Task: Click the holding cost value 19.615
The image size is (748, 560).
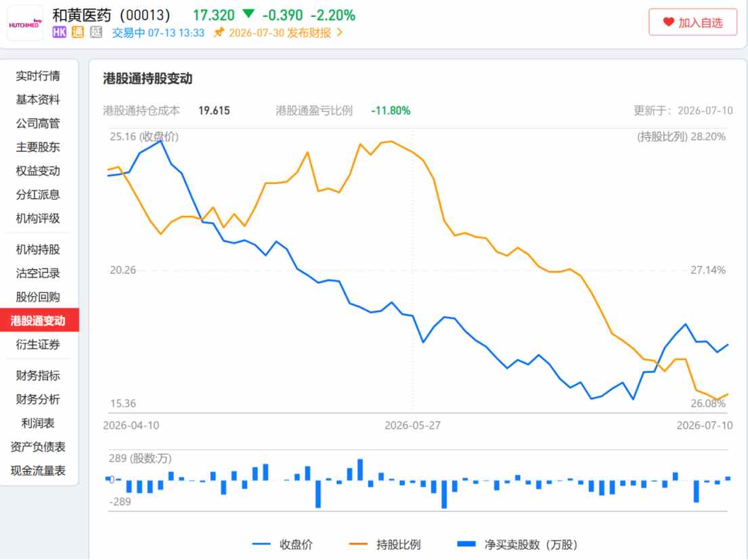Action: click(x=214, y=110)
